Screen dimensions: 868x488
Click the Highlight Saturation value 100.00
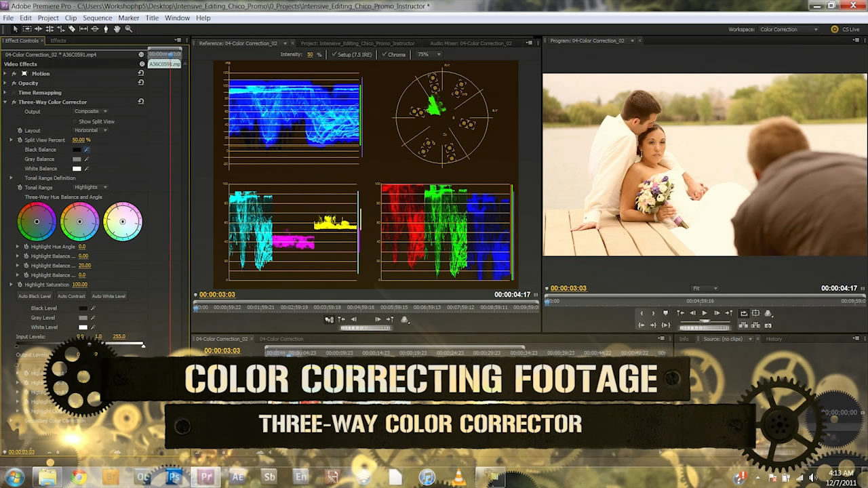79,285
